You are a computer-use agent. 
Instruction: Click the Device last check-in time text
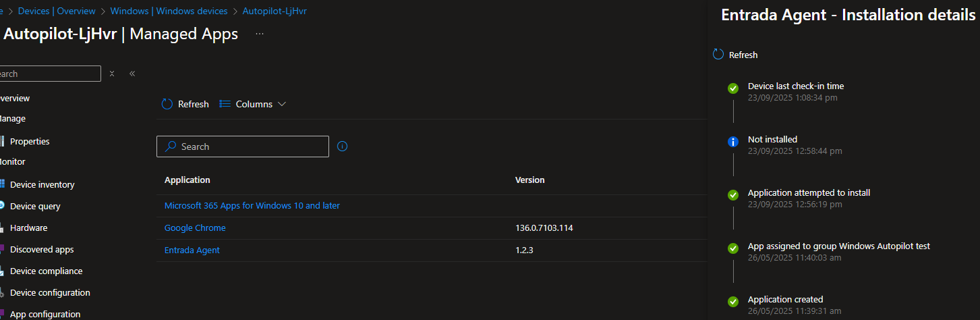796,86
